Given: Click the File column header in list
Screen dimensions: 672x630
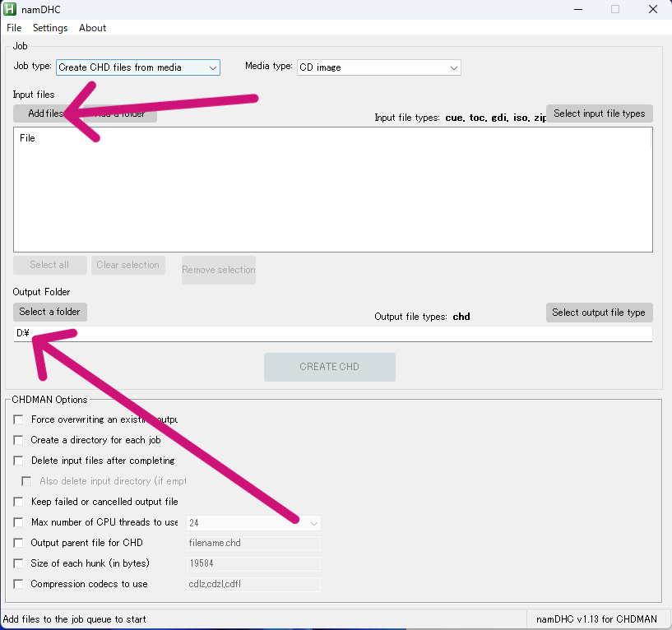Looking at the screenshot, I should point(27,138).
